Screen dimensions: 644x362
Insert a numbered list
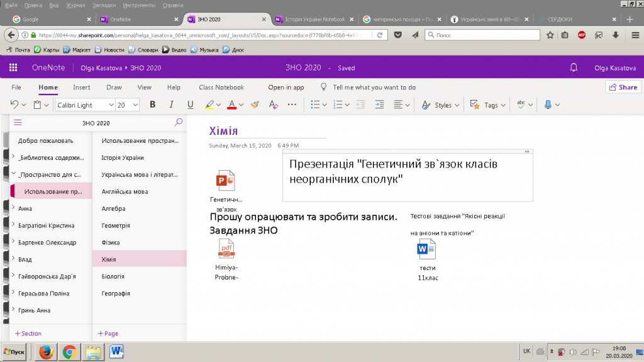click(338, 105)
